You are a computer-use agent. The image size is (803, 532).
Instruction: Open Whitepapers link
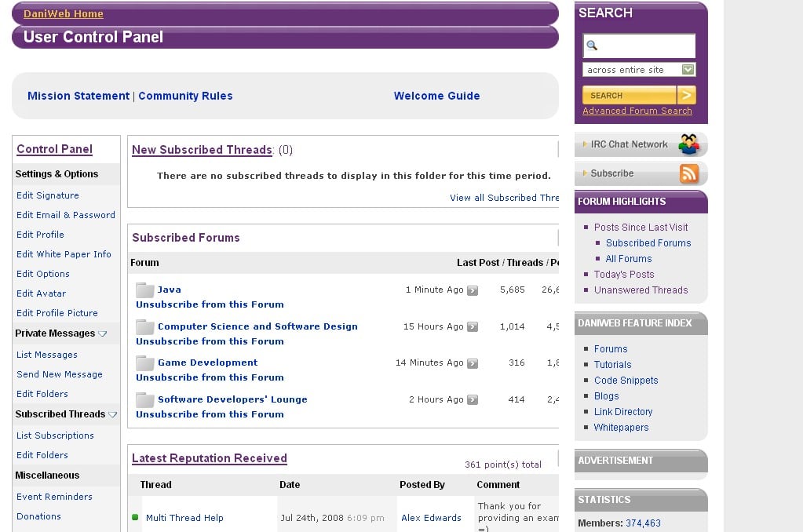tap(621, 428)
